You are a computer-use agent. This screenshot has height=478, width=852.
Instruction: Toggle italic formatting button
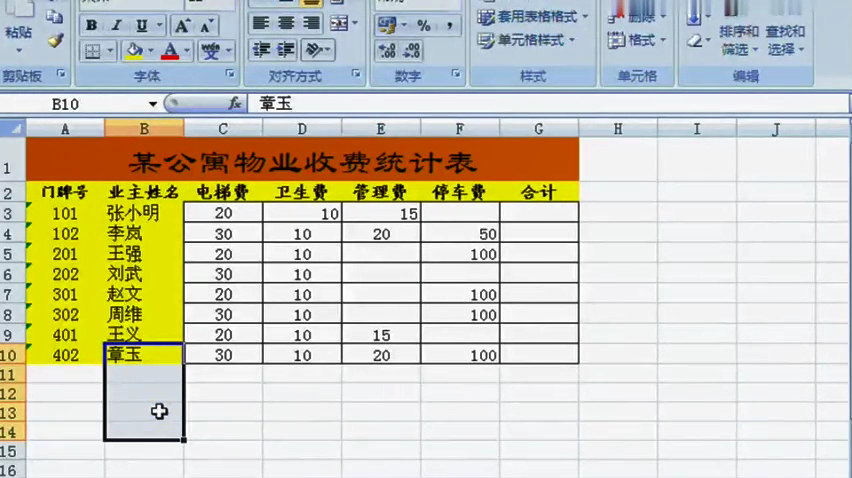tap(116, 26)
